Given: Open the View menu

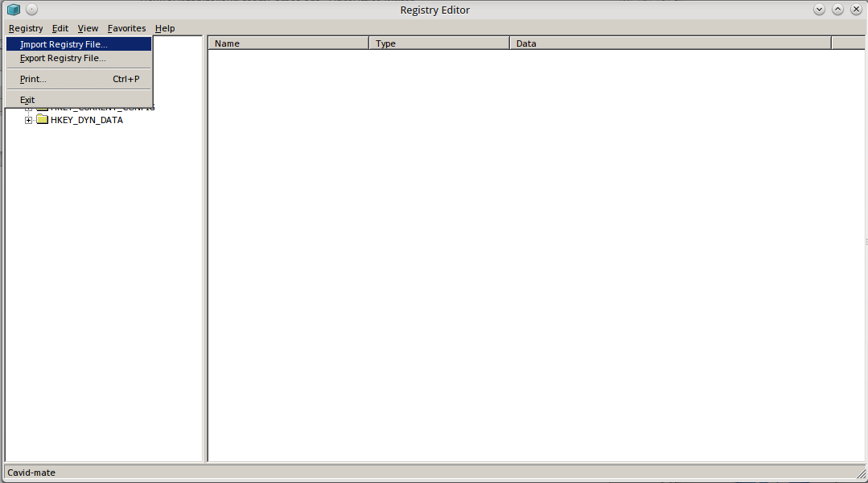Looking at the screenshot, I should [x=88, y=28].
